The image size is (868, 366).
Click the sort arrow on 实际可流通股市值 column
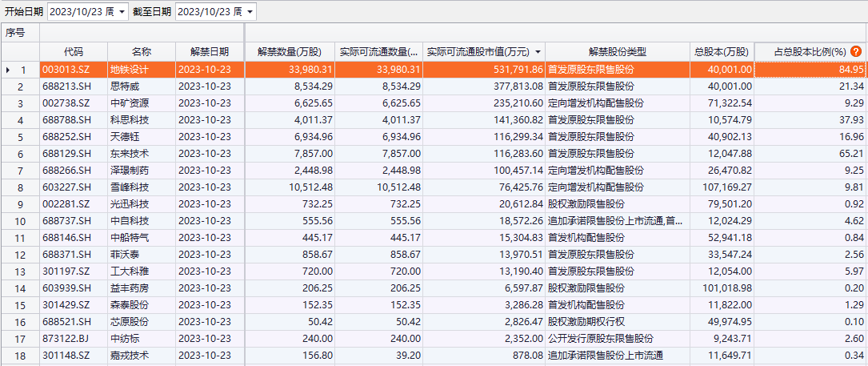(x=538, y=52)
